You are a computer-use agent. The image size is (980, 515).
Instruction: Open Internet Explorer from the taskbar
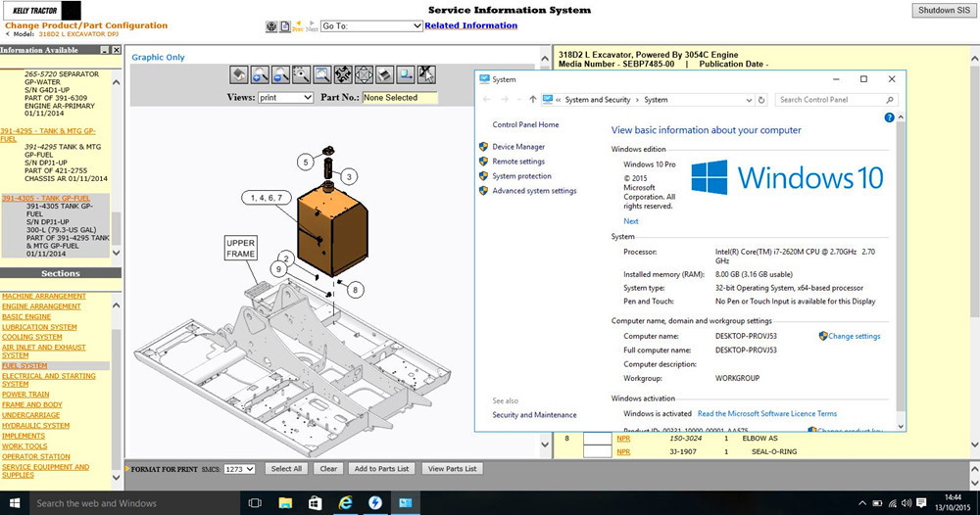point(345,503)
